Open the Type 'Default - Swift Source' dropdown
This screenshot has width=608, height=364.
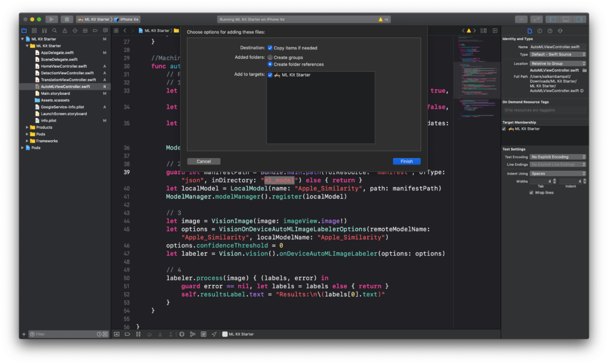[558, 55]
